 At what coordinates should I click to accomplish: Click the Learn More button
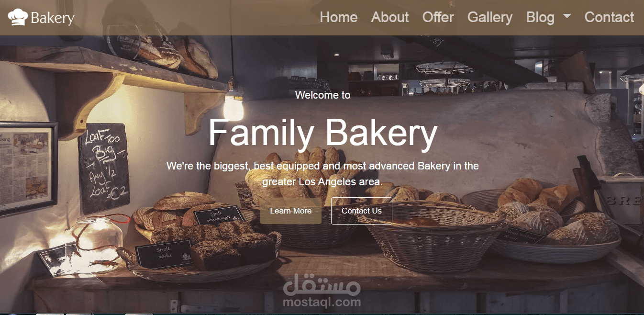(x=291, y=211)
